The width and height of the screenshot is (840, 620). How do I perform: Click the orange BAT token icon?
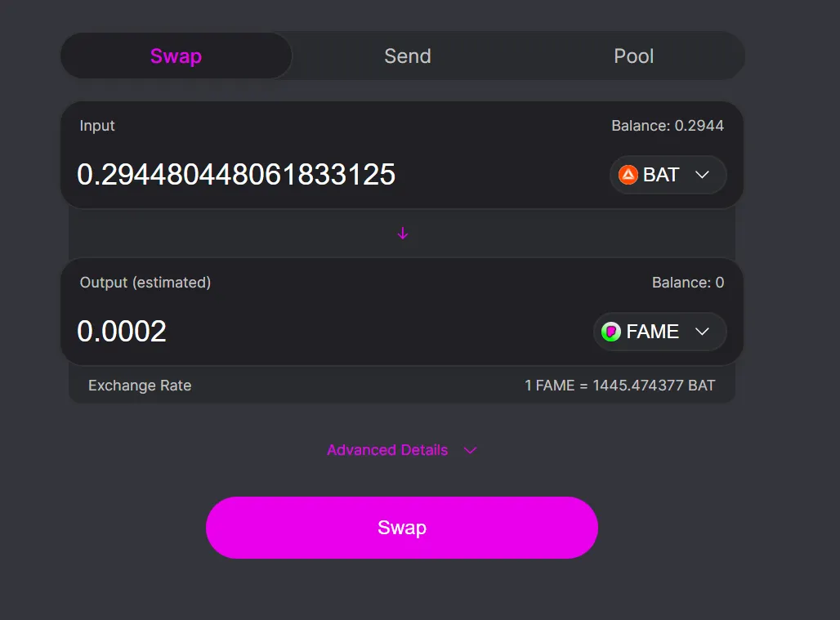(628, 175)
